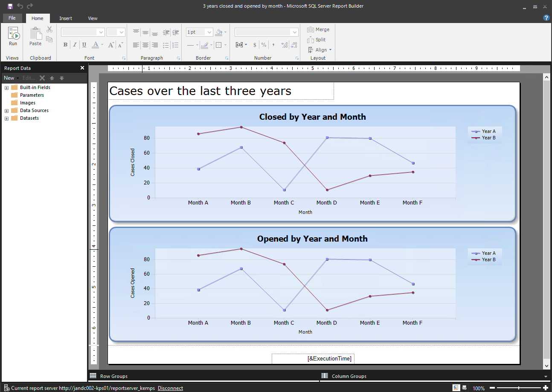Open the border width 1 pt dropdown

(209, 32)
